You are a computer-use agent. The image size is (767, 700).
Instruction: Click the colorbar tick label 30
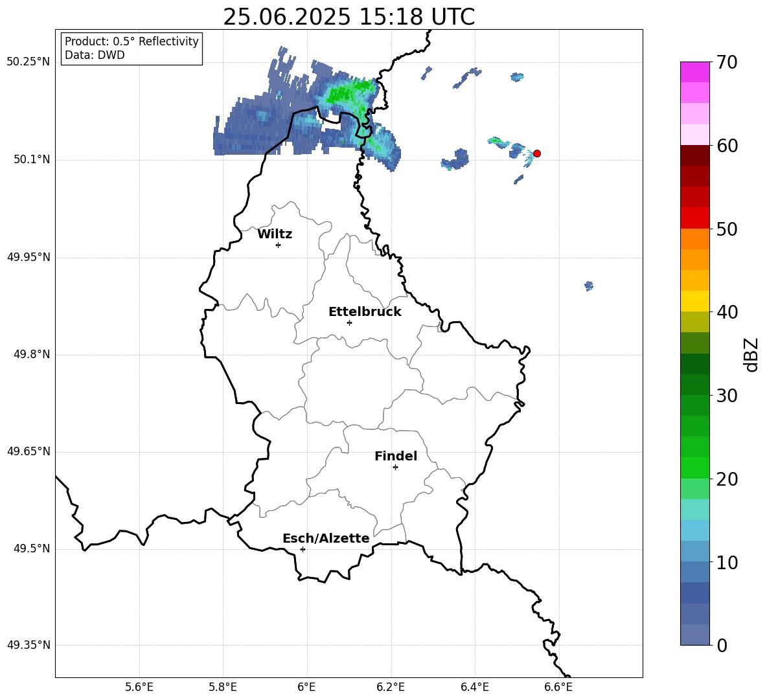coord(727,396)
